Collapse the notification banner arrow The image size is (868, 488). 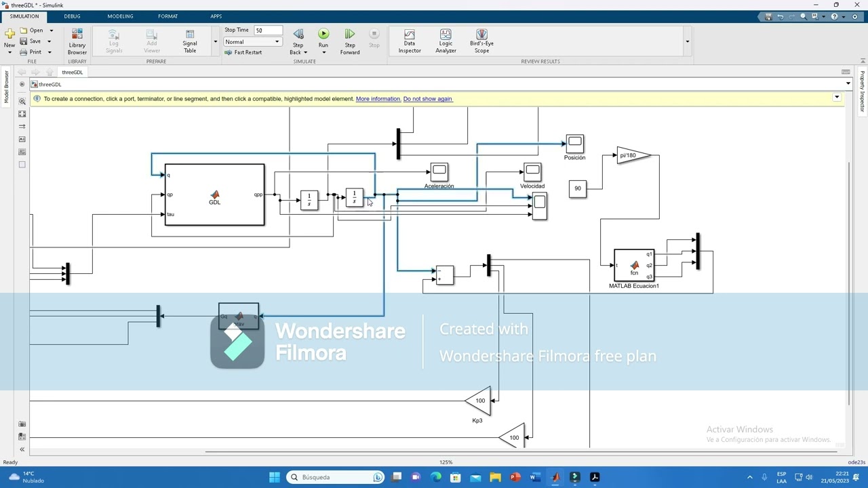tap(837, 98)
